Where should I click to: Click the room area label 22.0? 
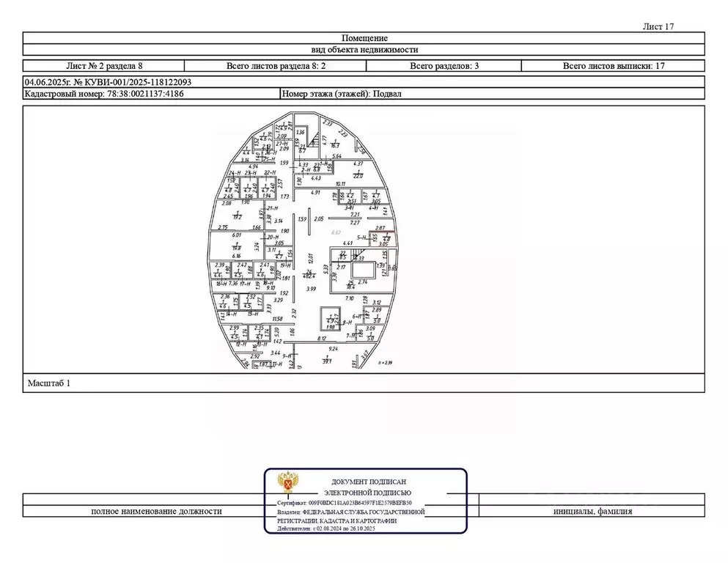[x=359, y=174]
